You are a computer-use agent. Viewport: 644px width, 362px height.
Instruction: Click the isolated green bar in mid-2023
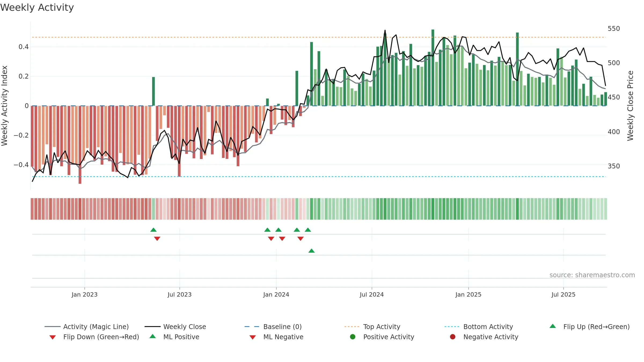(153, 91)
